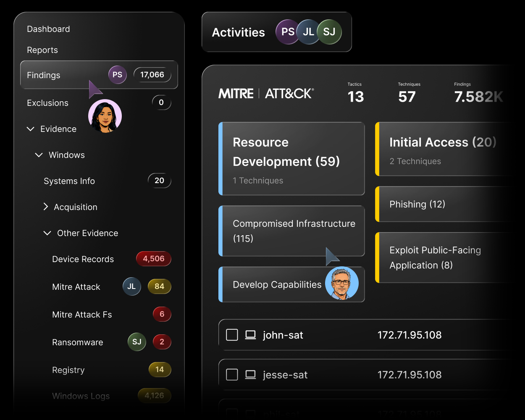Open the Reports menu item
The image size is (525, 420).
click(x=42, y=50)
